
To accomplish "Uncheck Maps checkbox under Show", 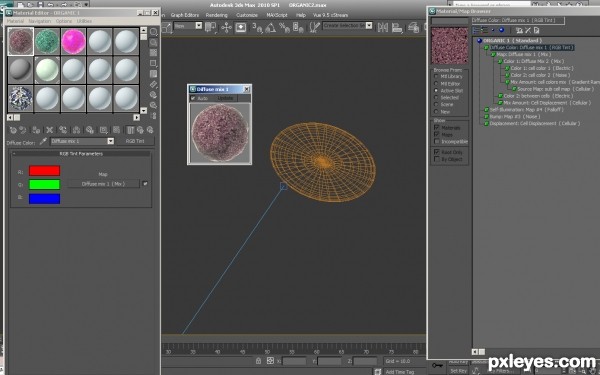I will 437,134.
